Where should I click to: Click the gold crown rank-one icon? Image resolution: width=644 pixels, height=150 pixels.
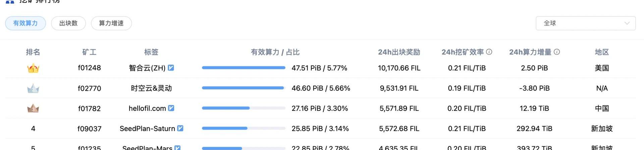coord(33,68)
